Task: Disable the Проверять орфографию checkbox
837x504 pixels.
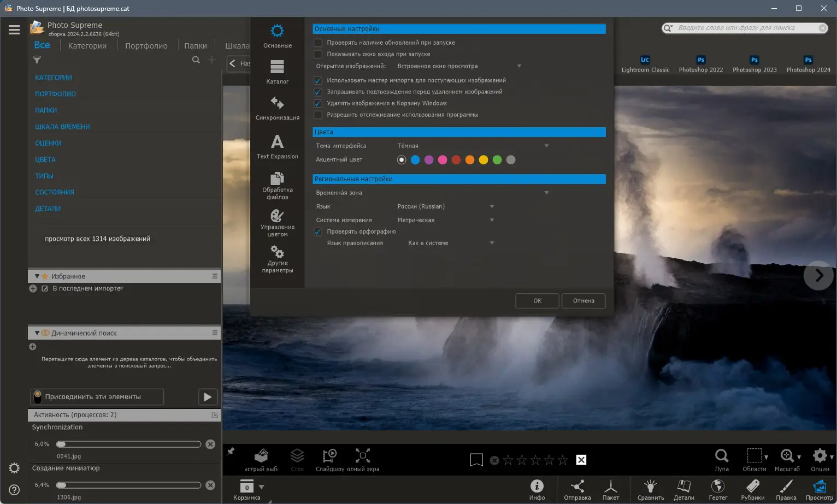Action: pyautogui.click(x=318, y=232)
